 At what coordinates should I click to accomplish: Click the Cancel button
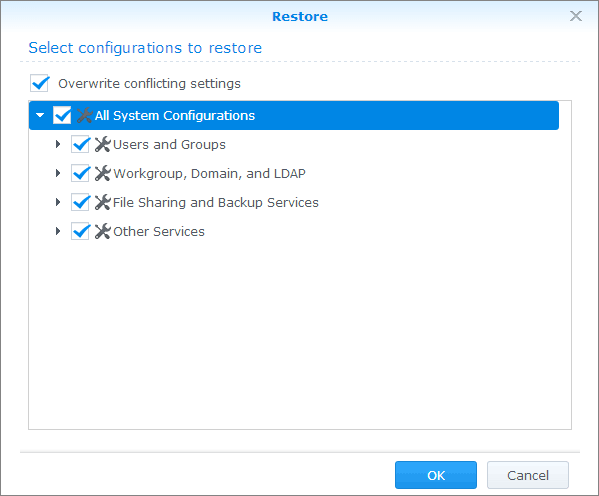528,475
